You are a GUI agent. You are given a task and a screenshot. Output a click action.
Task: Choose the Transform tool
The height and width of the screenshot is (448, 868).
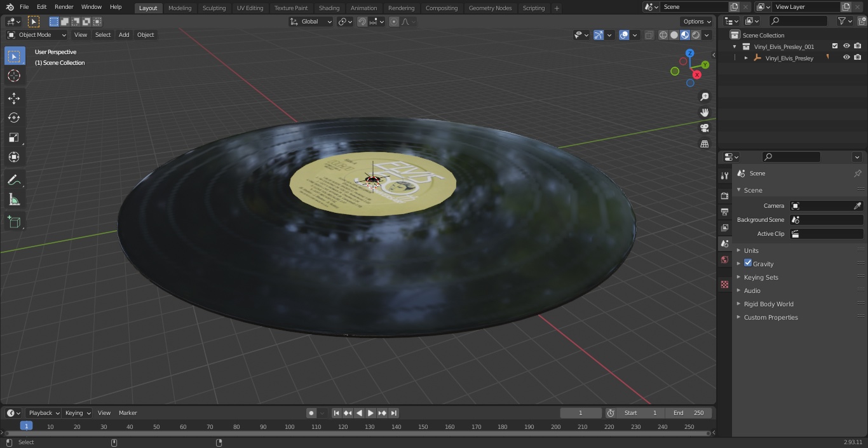[x=14, y=157]
